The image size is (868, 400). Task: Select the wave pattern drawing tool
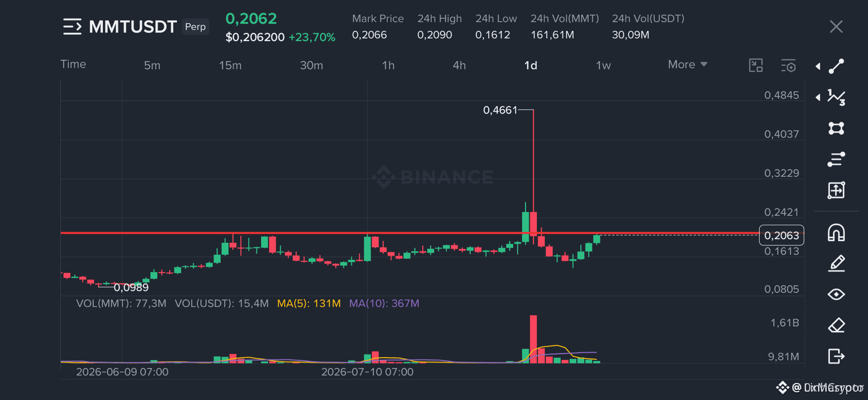[837, 97]
